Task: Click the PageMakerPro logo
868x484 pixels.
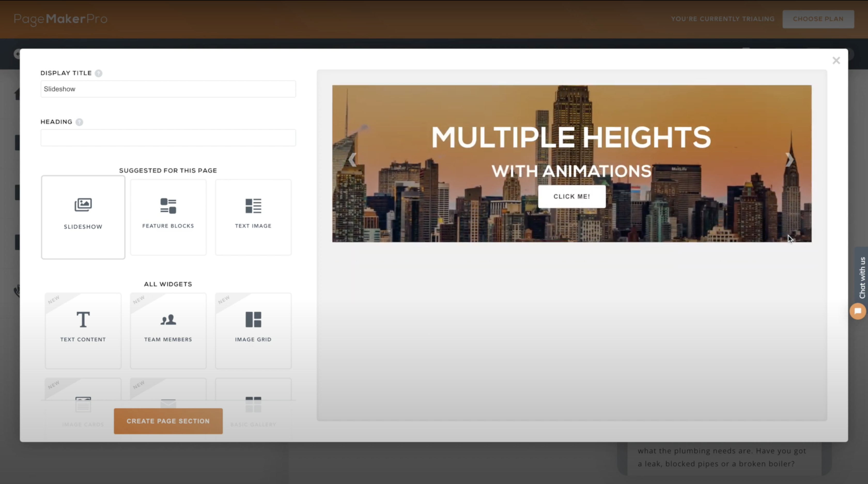Action: click(x=61, y=19)
